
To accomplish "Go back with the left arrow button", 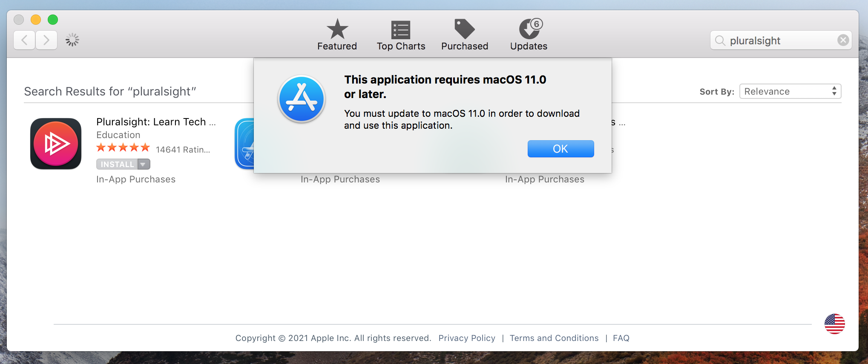I will click(x=24, y=40).
